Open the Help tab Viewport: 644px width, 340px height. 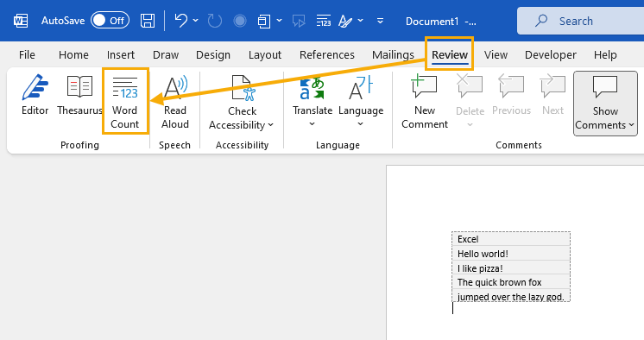click(605, 54)
